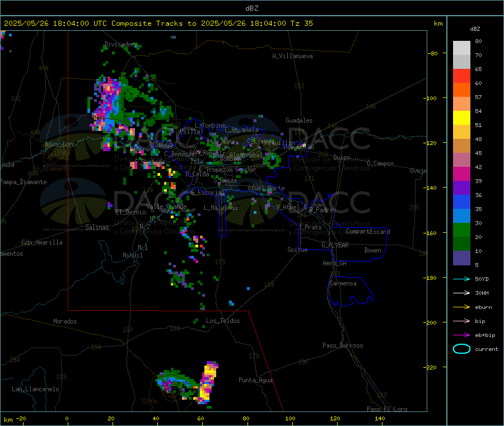504x426 pixels.
Task: Pick the light gray 70-80 dBZ band
Action: 461,48
